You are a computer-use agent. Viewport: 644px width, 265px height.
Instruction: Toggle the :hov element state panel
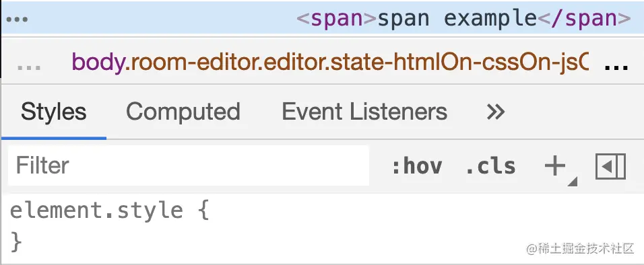(x=417, y=167)
